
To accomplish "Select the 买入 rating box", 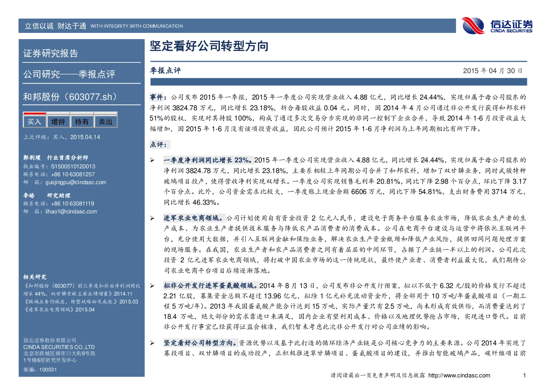I will pyautogui.click(x=34, y=122).
